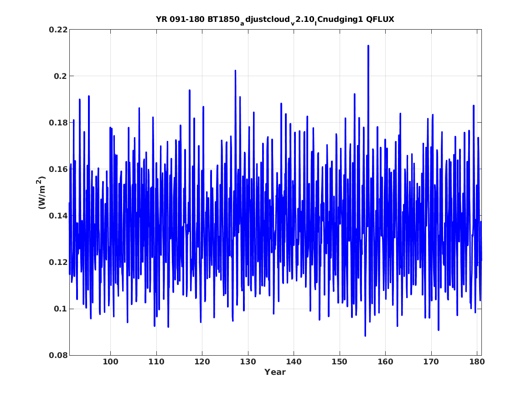Click the x-axis tick label '130'
The image size is (532, 399).
pyautogui.click(x=248, y=362)
